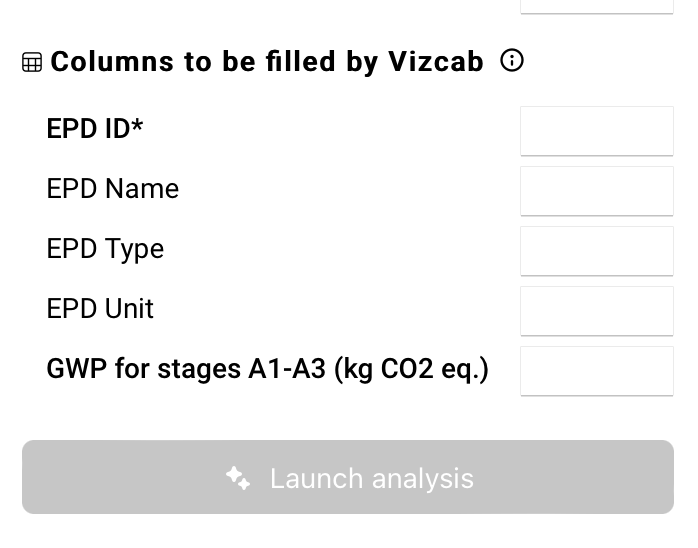This screenshot has width=698, height=548.
Task: Click the table icon before Columns heading
Action: (32, 62)
